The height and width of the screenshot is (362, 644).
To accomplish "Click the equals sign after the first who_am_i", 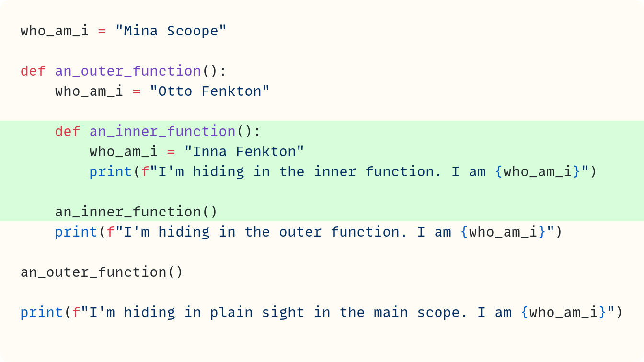I will tap(102, 31).
